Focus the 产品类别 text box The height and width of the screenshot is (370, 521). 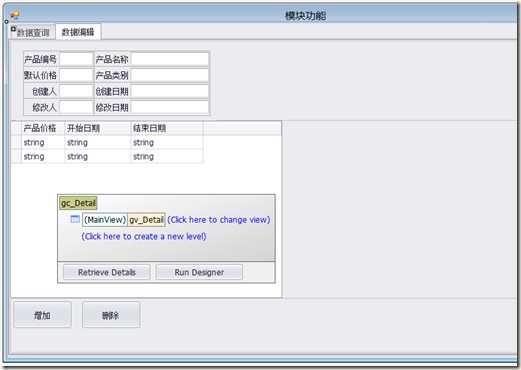[x=170, y=75]
